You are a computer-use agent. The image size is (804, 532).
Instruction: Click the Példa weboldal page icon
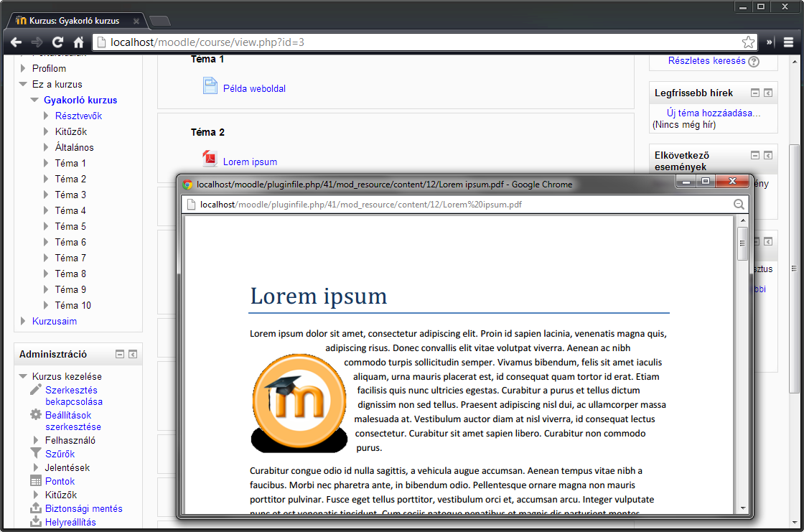[x=210, y=85]
